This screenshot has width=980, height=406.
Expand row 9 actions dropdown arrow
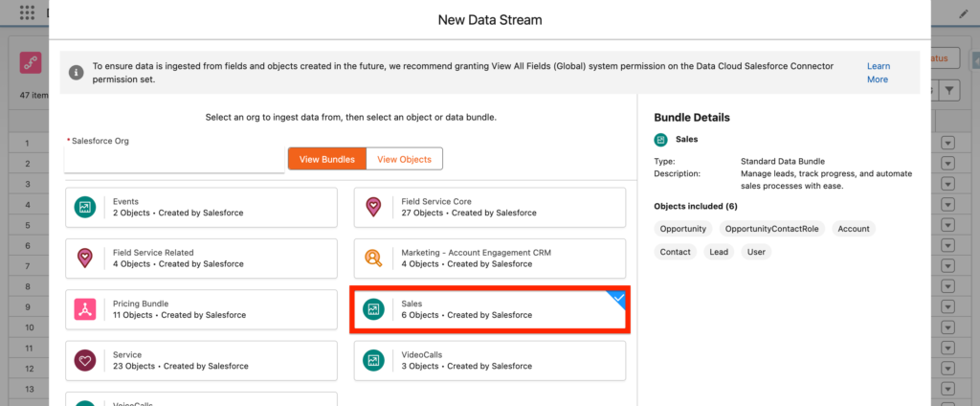(947, 307)
